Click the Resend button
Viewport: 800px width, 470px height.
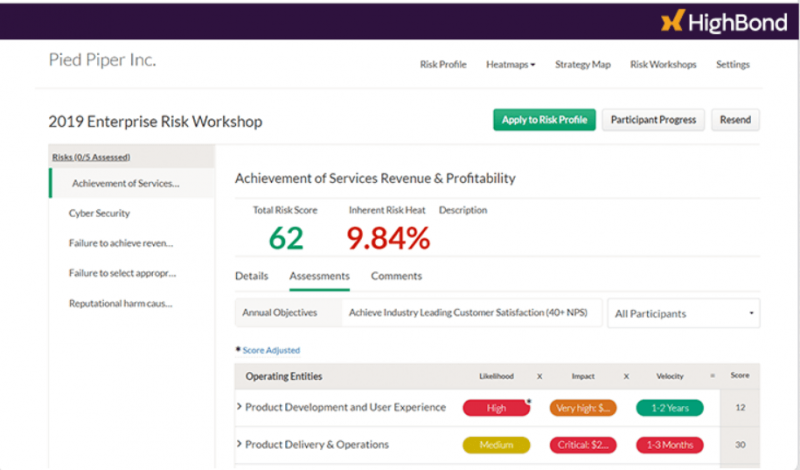coord(735,120)
